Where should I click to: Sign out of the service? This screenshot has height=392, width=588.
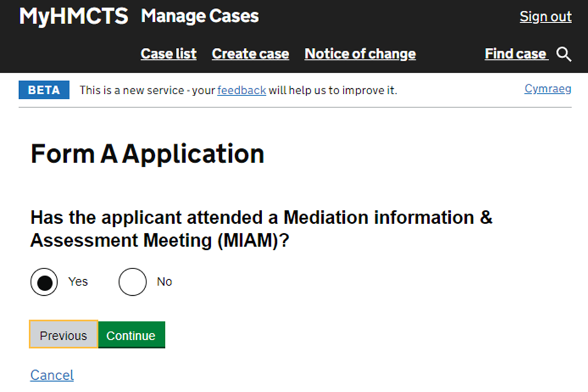pyautogui.click(x=545, y=17)
